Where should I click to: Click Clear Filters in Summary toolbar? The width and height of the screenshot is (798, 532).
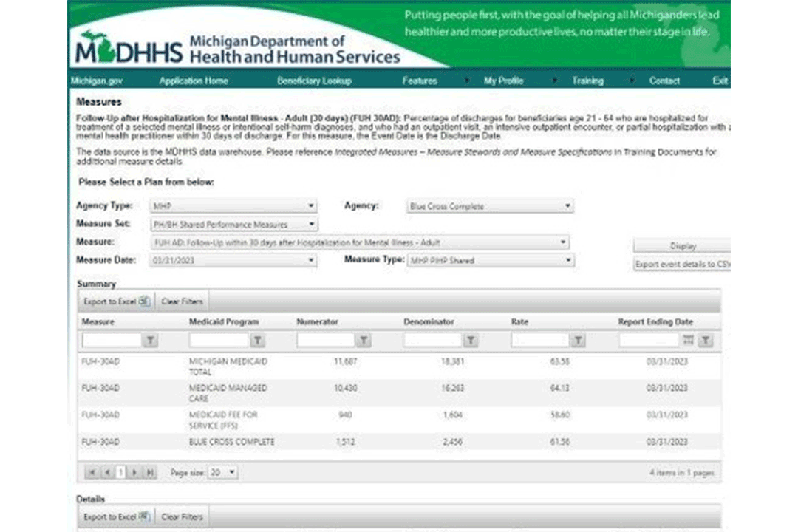pos(181,301)
